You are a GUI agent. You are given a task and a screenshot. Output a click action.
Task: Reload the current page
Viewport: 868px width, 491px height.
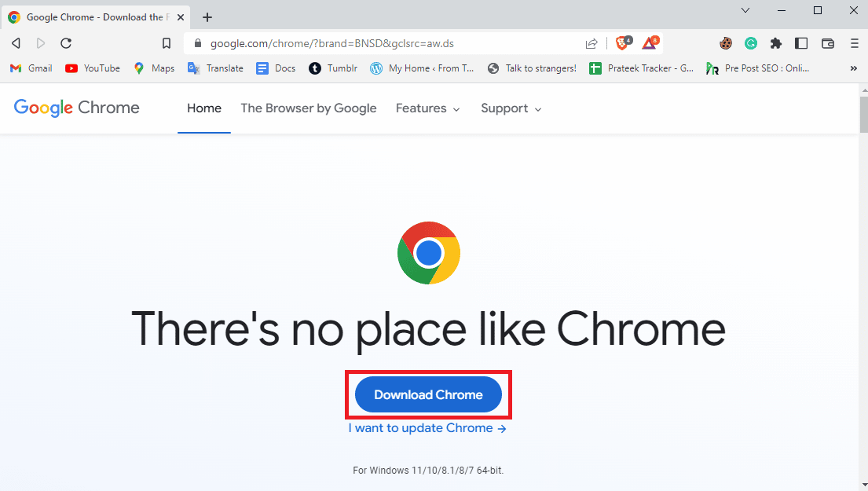pyautogui.click(x=66, y=43)
